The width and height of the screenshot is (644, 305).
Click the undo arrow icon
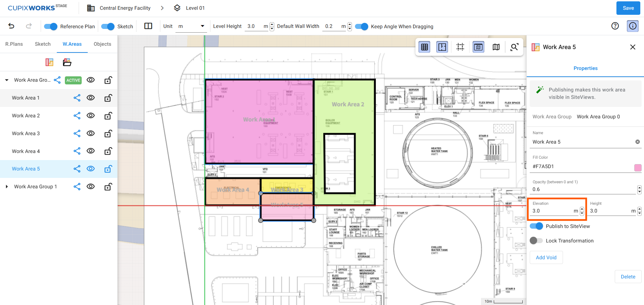[11, 26]
